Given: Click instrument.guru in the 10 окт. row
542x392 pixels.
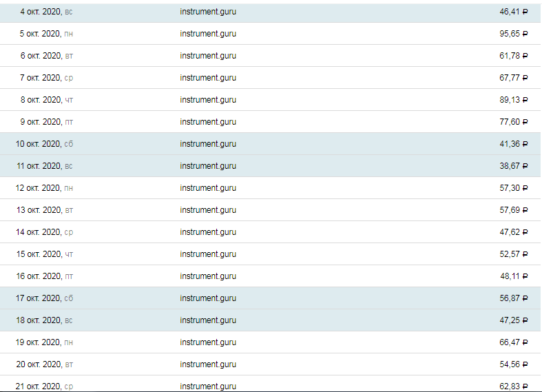Looking at the screenshot, I should [x=208, y=144].
